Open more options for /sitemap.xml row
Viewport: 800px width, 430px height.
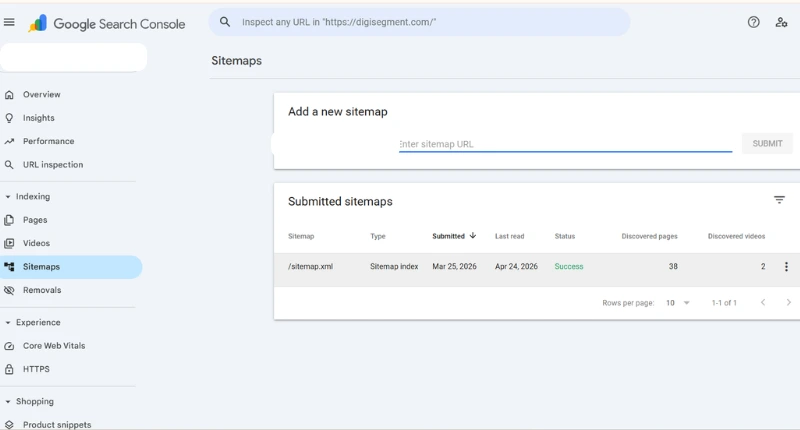tap(786, 267)
